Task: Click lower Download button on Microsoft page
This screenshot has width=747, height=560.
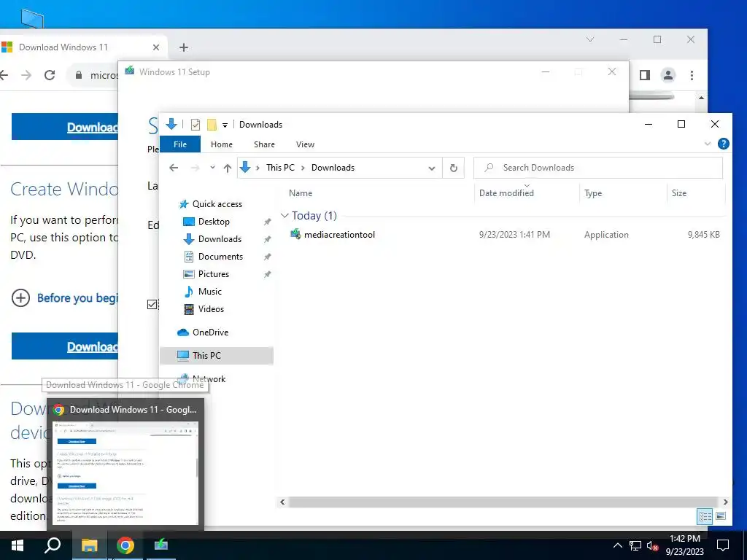Action: tap(65, 346)
